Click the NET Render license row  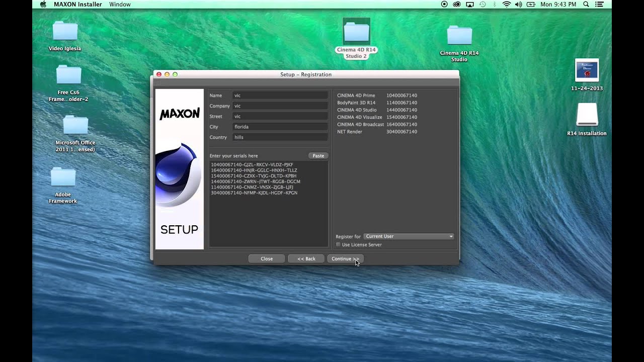pos(377,132)
